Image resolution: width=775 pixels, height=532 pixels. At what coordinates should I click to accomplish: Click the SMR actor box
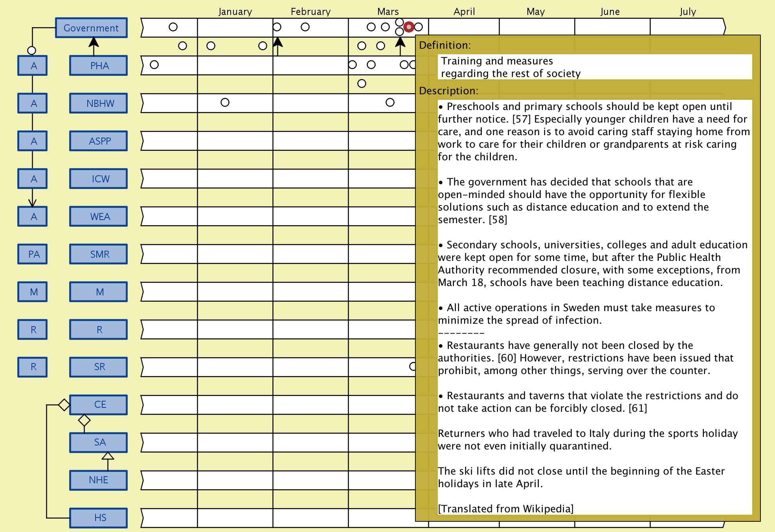(x=99, y=254)
